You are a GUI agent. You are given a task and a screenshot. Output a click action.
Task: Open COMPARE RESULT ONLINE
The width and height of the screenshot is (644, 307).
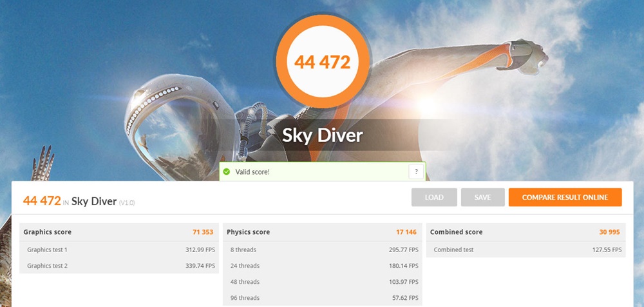565,197
